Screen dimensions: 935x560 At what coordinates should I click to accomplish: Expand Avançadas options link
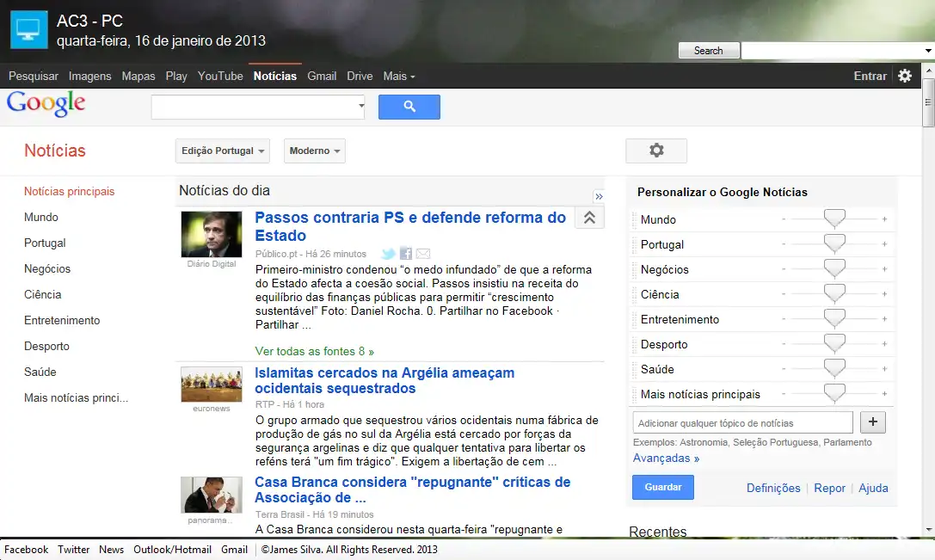click(x=666, y=458)
